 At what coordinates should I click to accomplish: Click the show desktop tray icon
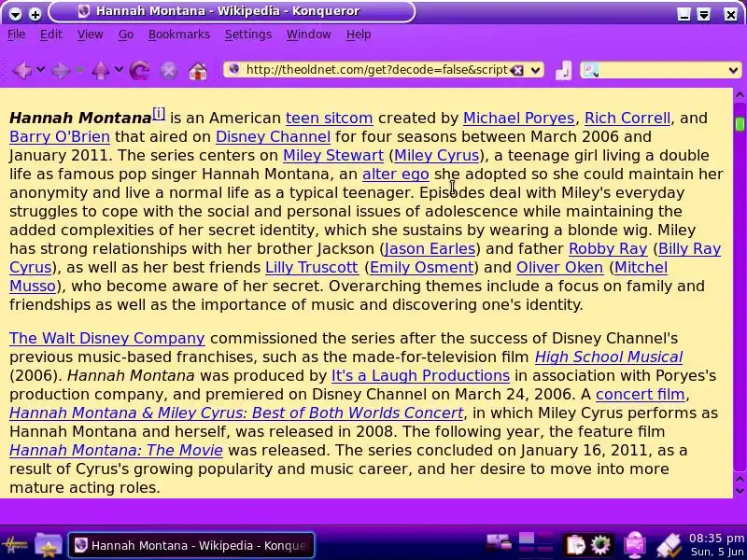pyautogui.click(x=498, y=543)
